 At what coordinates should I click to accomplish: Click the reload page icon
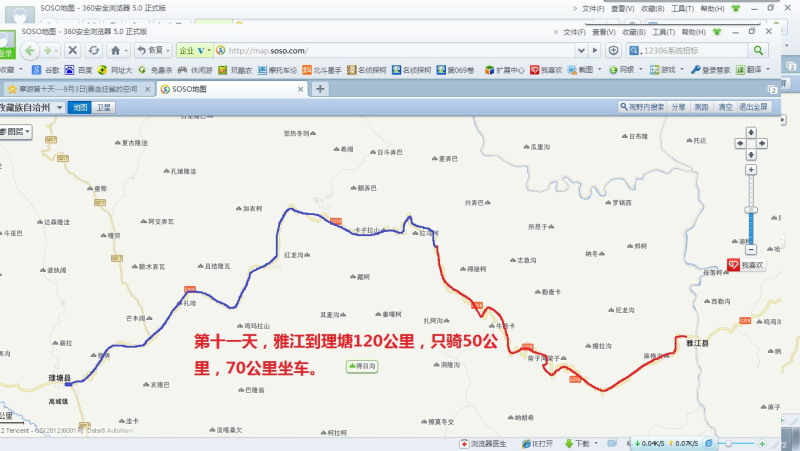click(x=93, y=50)
